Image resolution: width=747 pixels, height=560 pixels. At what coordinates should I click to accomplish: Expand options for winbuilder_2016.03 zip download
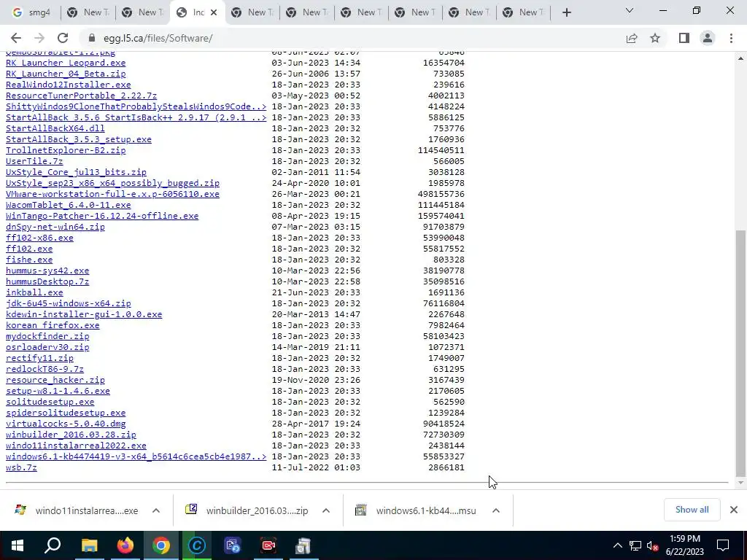tap(326, 510)
